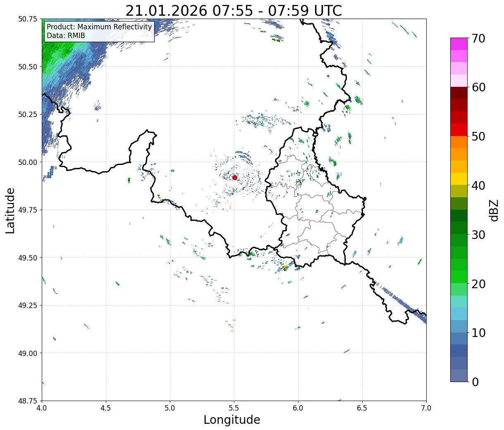
Task: Click the 10 dBZ colorbar tick label
Action: point(478,333)
